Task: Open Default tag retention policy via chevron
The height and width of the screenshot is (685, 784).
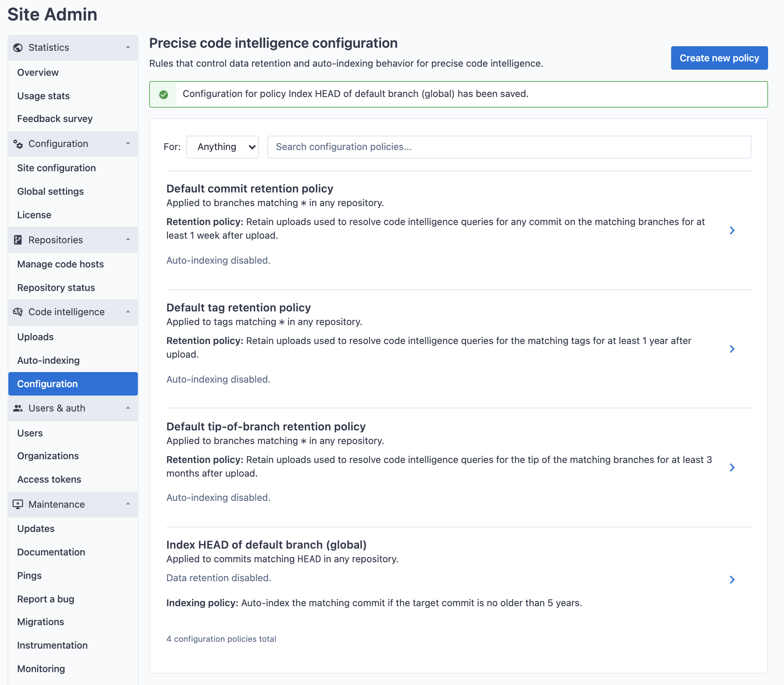Action: click(732, 349)
